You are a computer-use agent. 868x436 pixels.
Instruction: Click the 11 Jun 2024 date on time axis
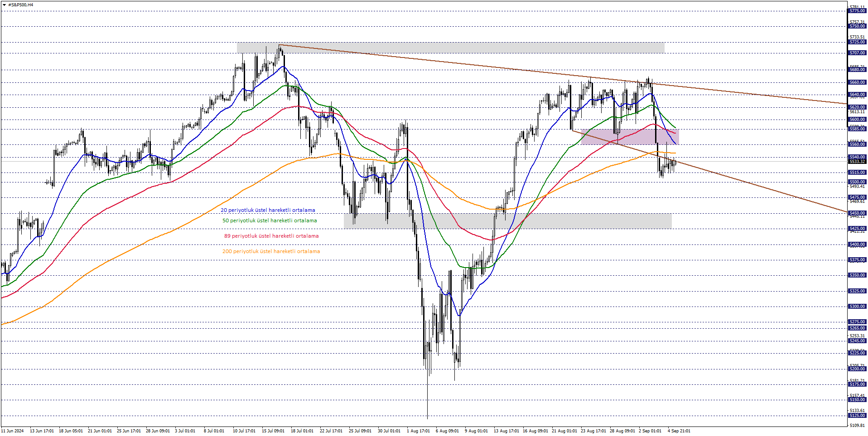click(x=13, y=431)
